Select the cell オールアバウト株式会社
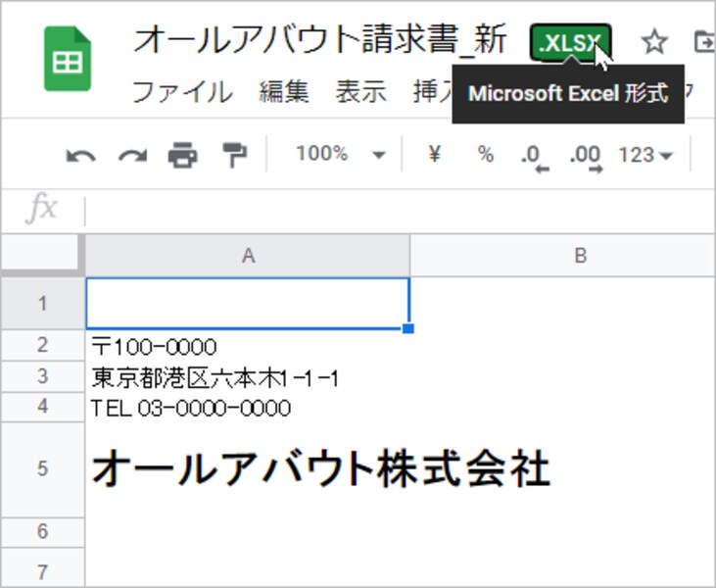This screenshot has height=588, width=716. coord(248,469)
